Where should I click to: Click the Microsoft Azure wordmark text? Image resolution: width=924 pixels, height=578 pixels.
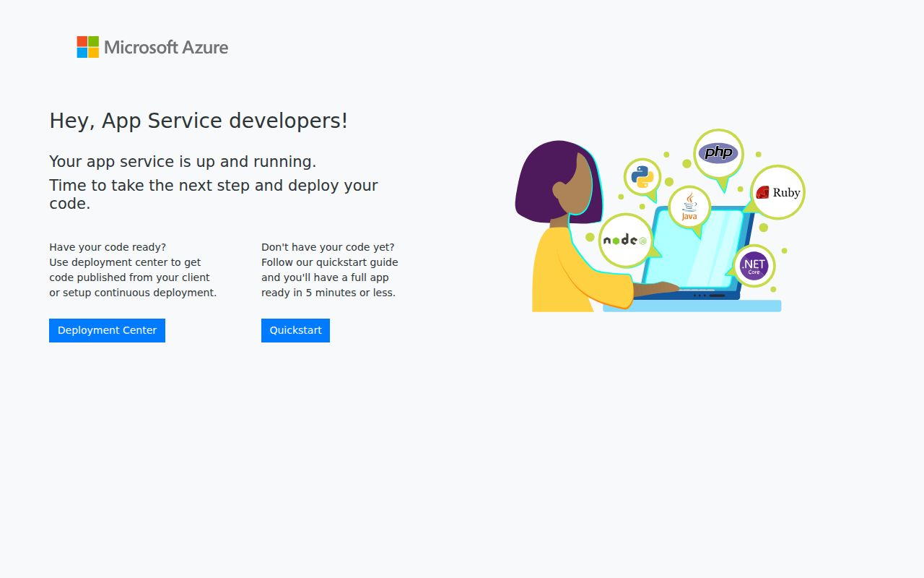tap(166, 48)
